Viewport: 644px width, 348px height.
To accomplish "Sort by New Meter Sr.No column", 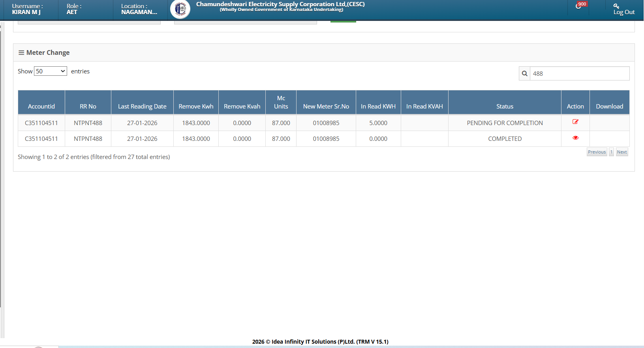I will click(326, 106).
